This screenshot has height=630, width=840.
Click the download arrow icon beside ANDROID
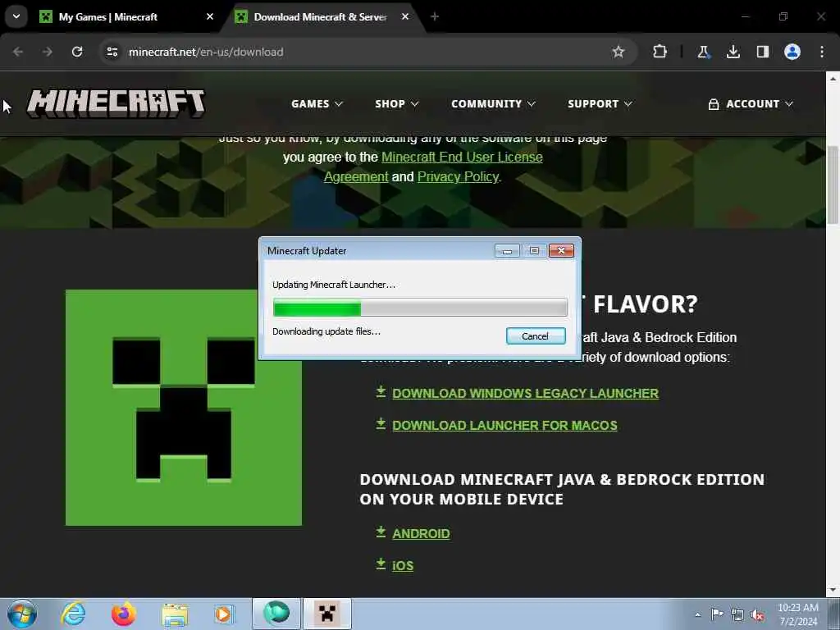[381, 532]
